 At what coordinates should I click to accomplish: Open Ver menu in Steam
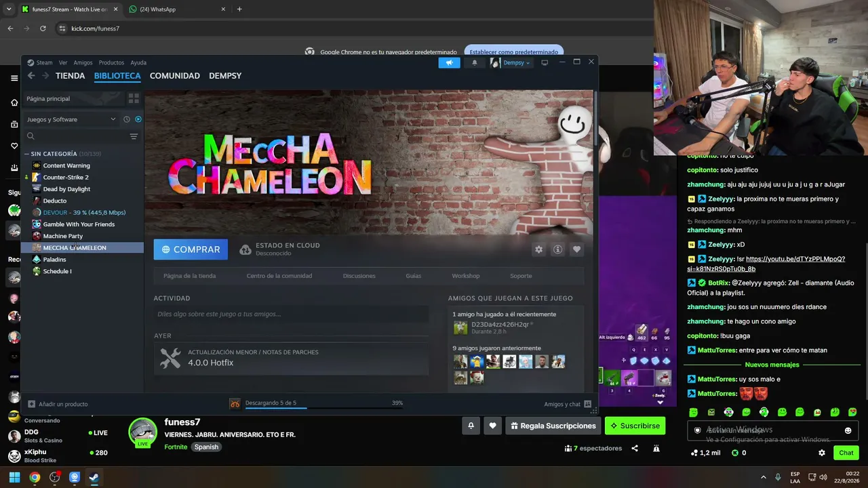pos(63,62)
